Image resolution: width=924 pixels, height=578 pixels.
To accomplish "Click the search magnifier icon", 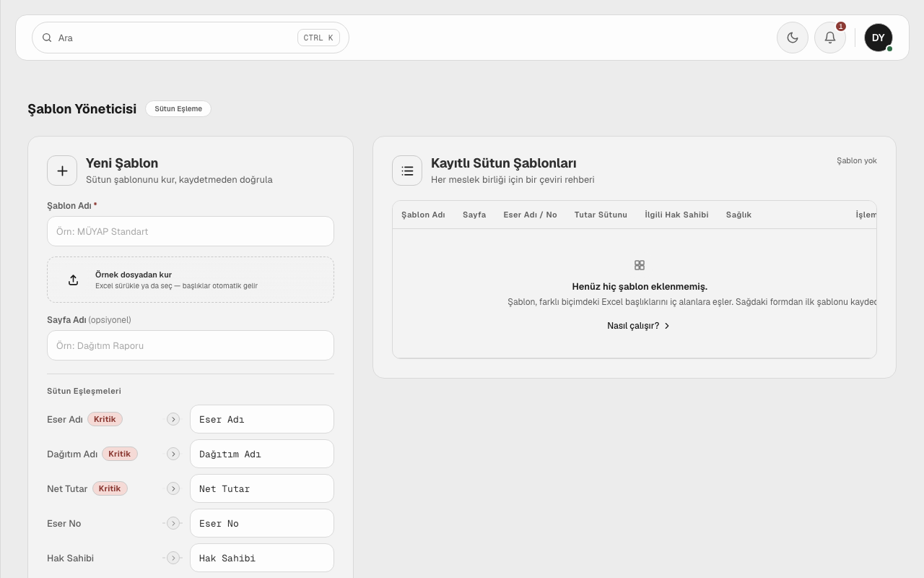I will coord(47,38).
